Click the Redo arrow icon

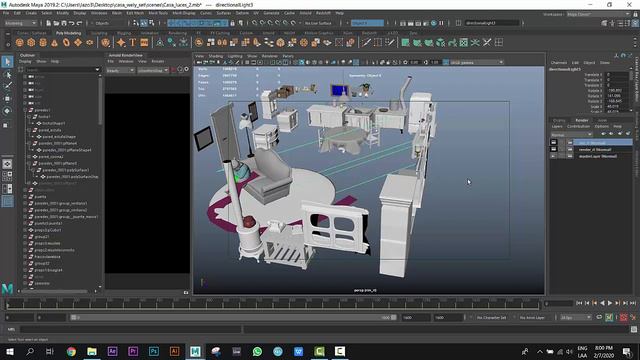pyautogui.click(x=79, y=23)
